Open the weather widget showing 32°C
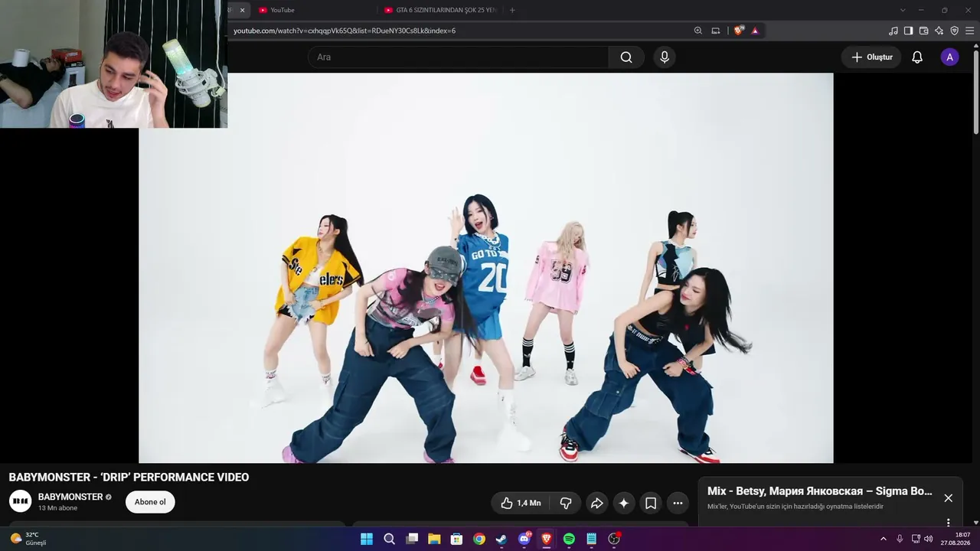Image resolution: width=980 pixels, height=551 pixels. 28,539
